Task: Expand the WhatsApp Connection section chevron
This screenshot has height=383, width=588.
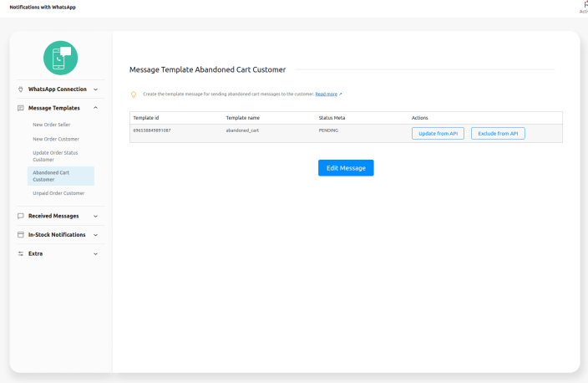Action: pos(95,89)
